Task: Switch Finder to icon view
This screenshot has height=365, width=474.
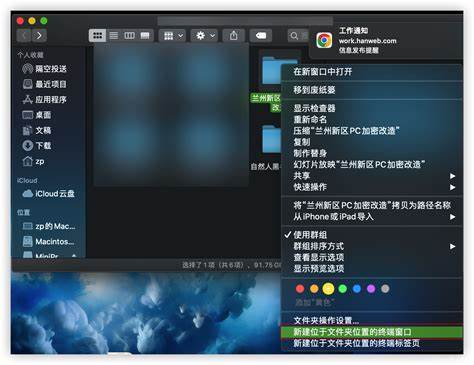Action: point(97,35)
